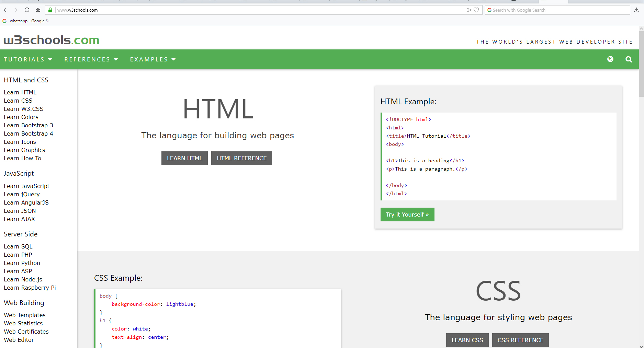This screenshot has height=348, width=644.
Task: Open Learn CSS in the sidebar
Action: (x=18, y=101)
